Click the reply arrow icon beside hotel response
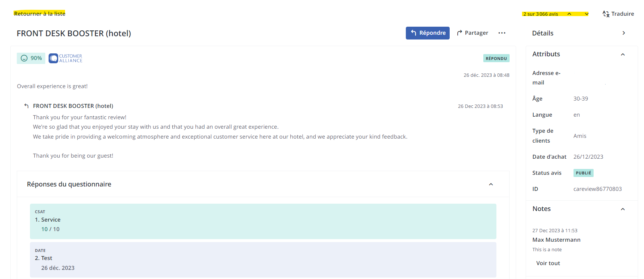Image resolution: width=644 pixels, height=279 pixels. point(26,106)
